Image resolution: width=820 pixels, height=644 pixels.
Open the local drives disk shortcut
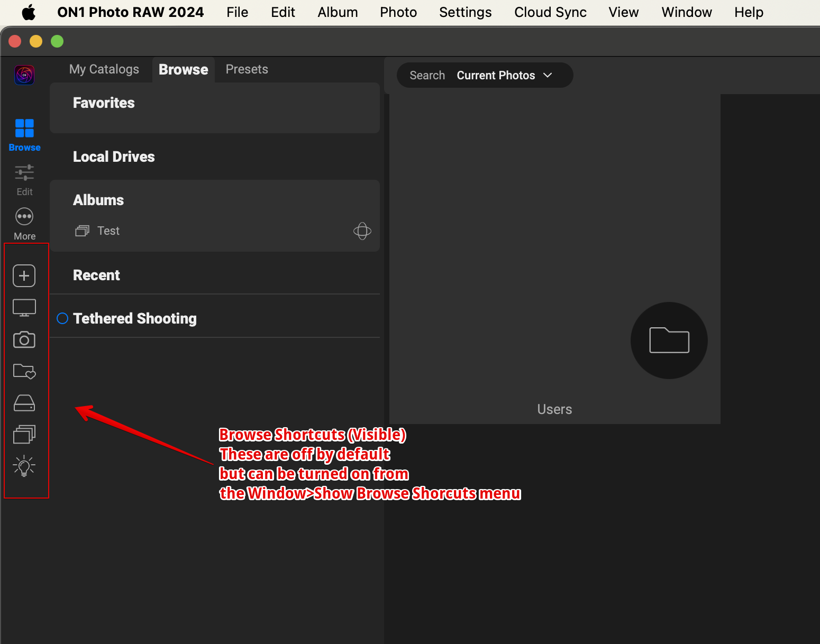click(24, 403)
